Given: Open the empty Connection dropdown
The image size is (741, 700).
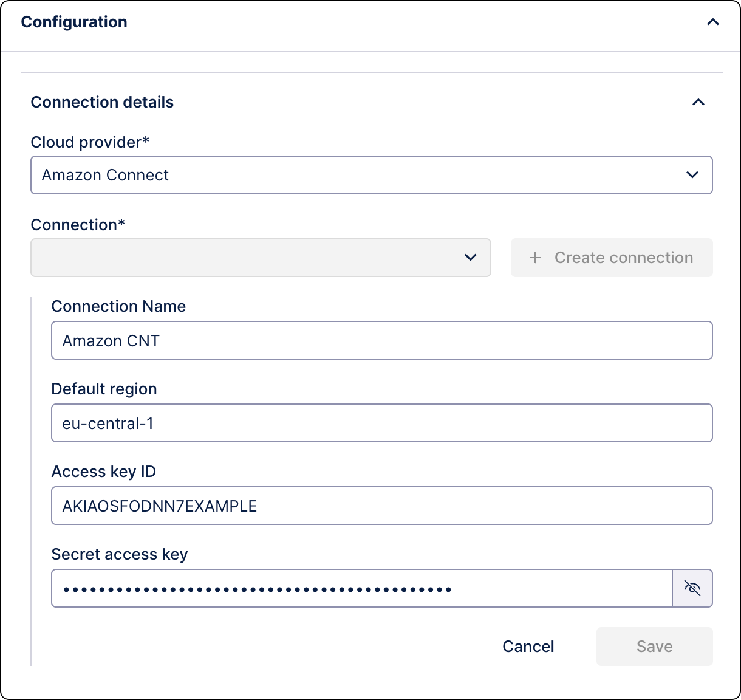Looking at the screenshot, I should click(x=260, y=258).
